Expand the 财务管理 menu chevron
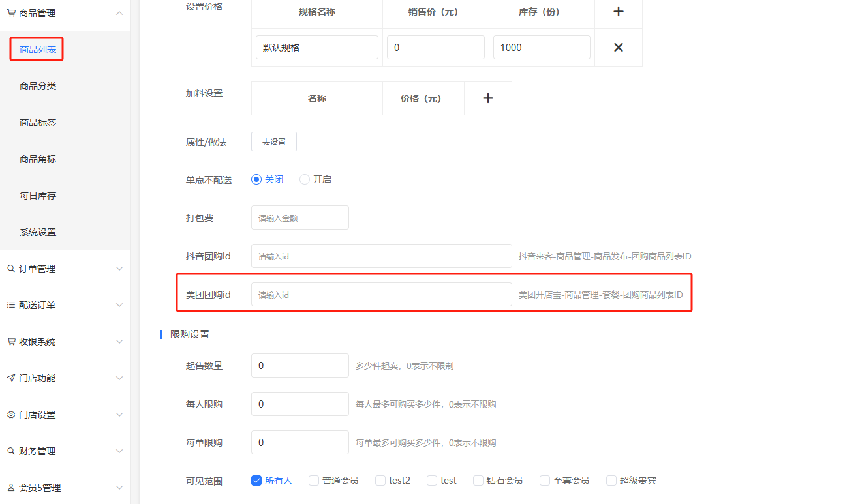Screen dimensions: 860x504 click(x=119, y=451)
